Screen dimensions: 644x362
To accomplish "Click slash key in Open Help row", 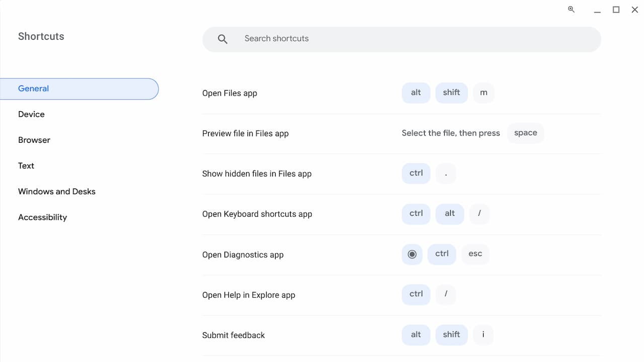I will 446,294.
